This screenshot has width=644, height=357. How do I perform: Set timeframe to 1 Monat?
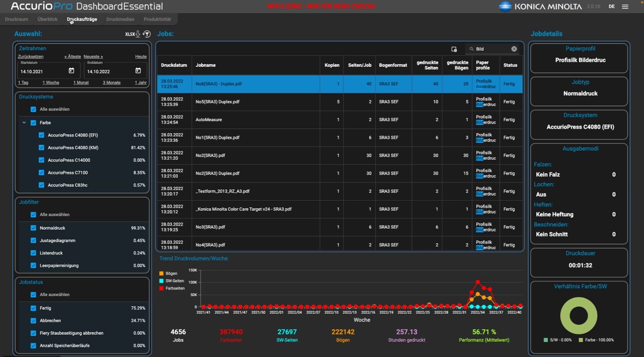(x=81, y=82)
